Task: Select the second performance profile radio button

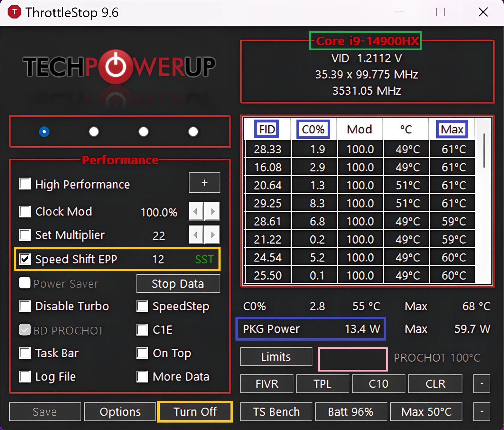Action: pos(94,132)
